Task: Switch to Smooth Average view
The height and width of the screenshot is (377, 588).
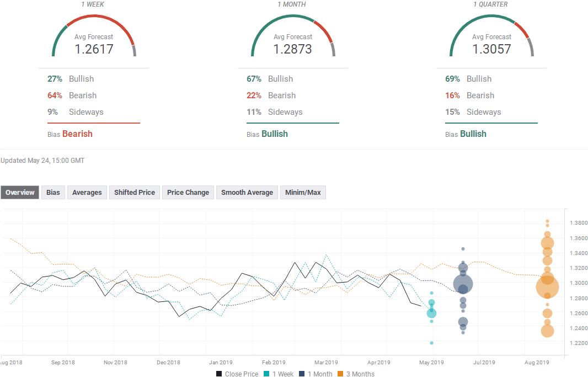Action: coord(247,193)
